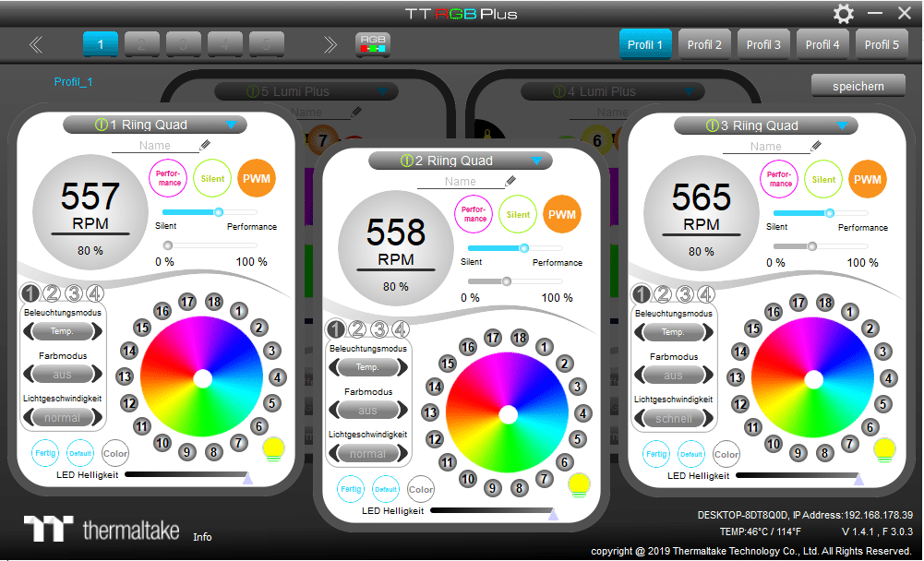Click the speichern button
The height and width of the screenshot is (561, 924).
858,86
